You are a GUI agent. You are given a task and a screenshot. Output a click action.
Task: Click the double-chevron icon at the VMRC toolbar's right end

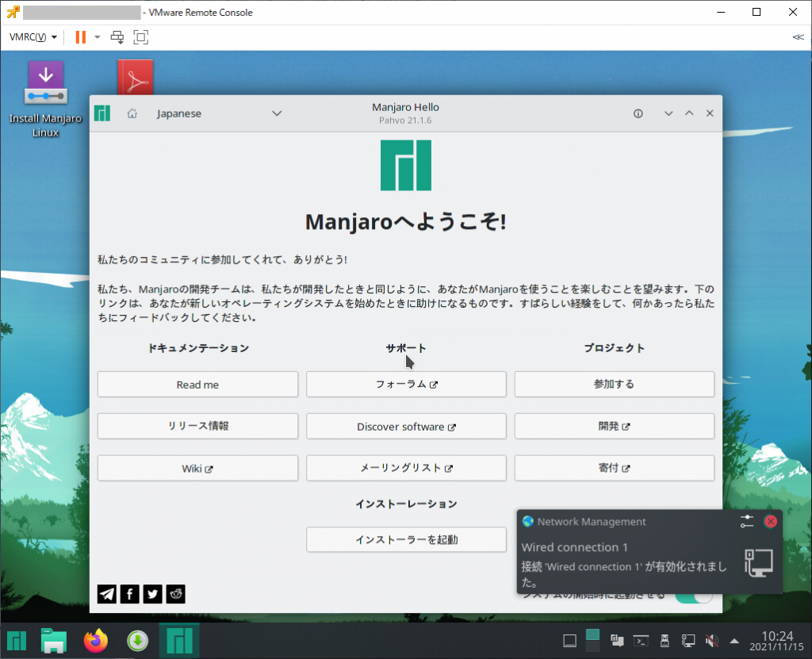click(x=798, y=37)
